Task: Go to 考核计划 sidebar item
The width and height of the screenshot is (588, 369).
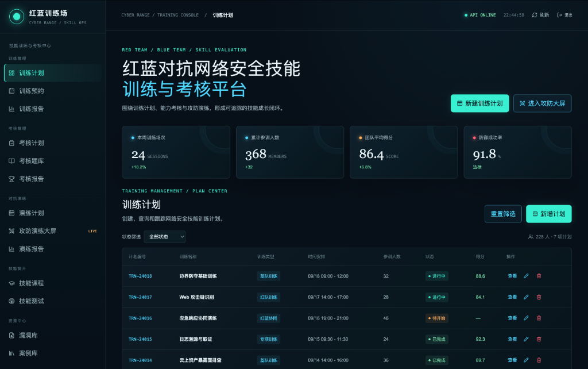Action: [x=53, y=143]
